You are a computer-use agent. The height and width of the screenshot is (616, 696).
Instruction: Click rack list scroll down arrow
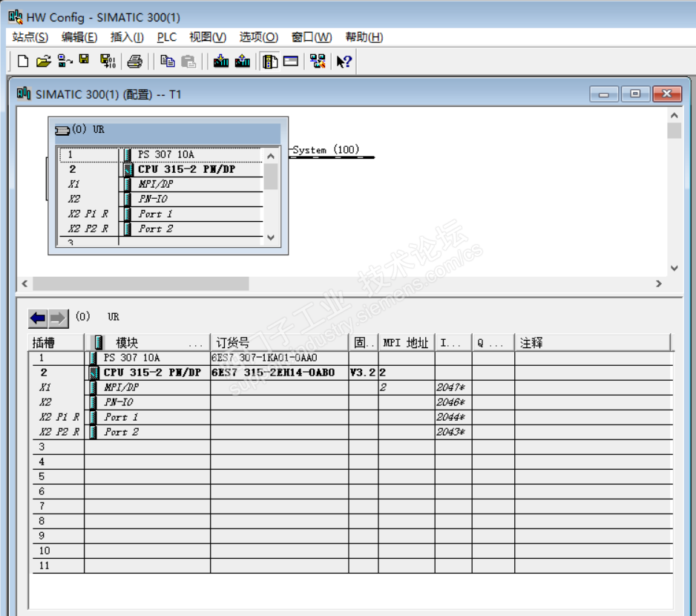[x=271, y=237]
